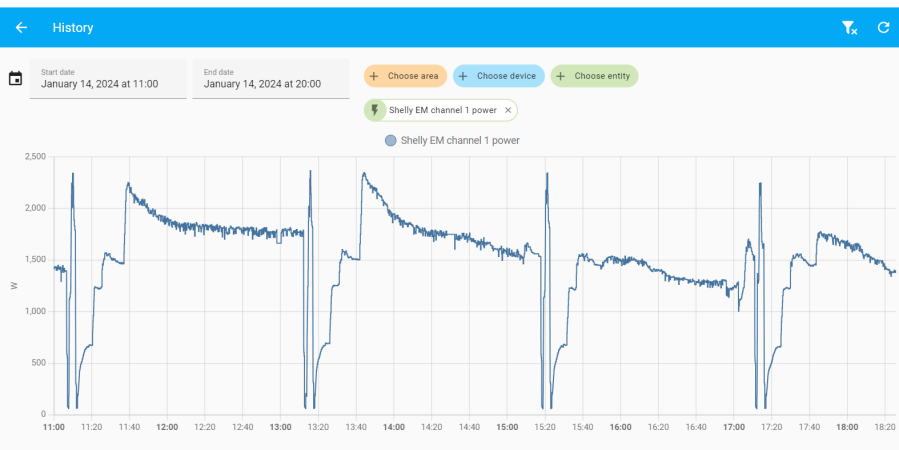Select the Shelly EM channel 1 power chip label

point(443,110)
